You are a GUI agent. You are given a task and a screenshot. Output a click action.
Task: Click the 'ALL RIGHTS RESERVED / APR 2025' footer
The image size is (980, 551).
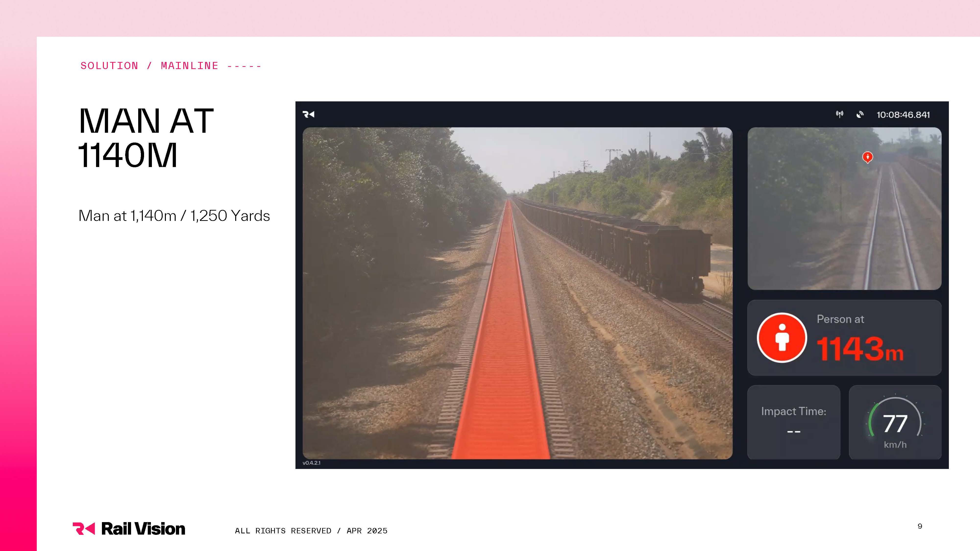point(311,531)
